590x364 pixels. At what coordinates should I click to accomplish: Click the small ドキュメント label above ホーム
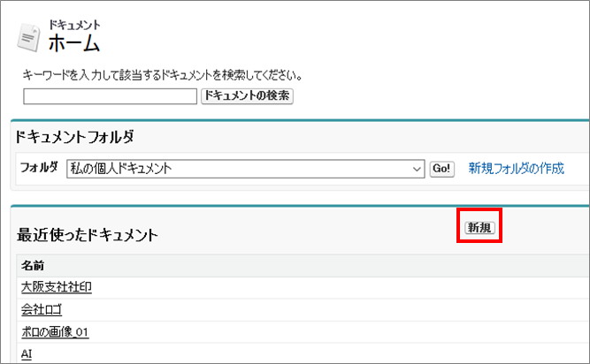[x=74, y=25]
